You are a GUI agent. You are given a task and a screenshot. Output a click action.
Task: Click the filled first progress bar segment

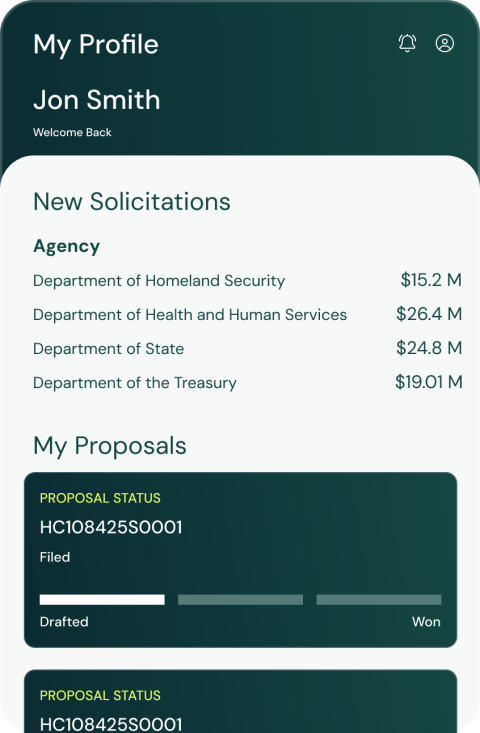click(102, 600)
